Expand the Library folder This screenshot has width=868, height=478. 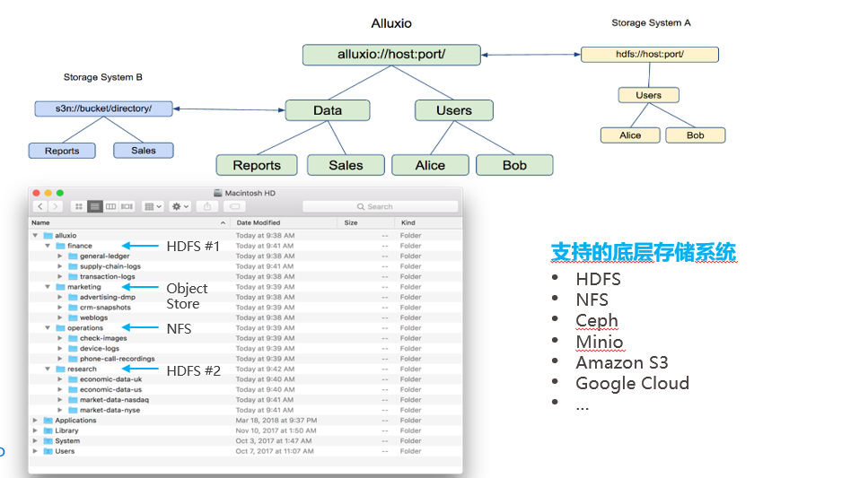(x=35, y=430)
